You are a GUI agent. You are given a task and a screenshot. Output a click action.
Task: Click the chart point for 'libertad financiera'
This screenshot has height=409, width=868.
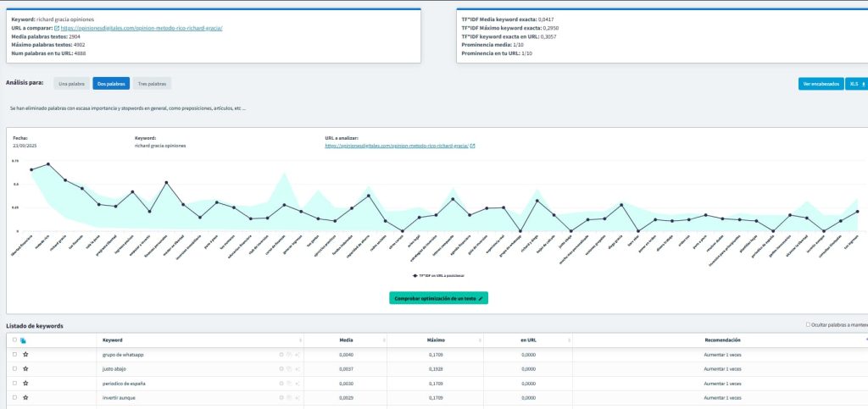(31, 169)
